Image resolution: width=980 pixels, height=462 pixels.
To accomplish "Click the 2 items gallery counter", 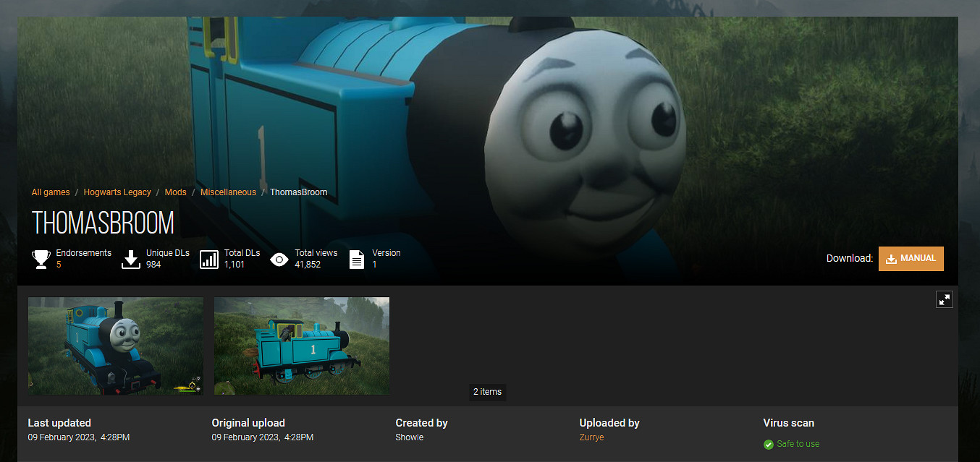I will click(x=487, y=392).
